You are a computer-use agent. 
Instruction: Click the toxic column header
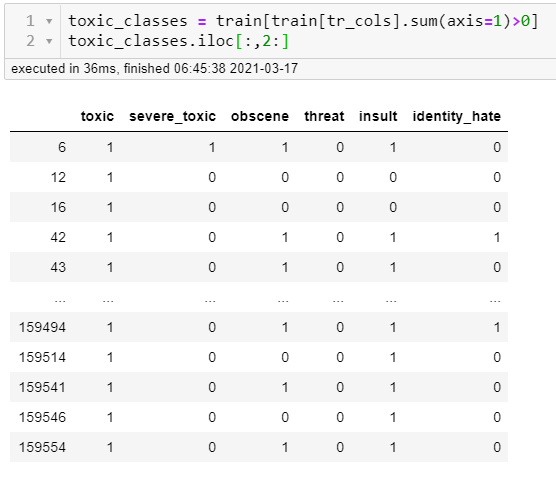click(x=97, y=116)
